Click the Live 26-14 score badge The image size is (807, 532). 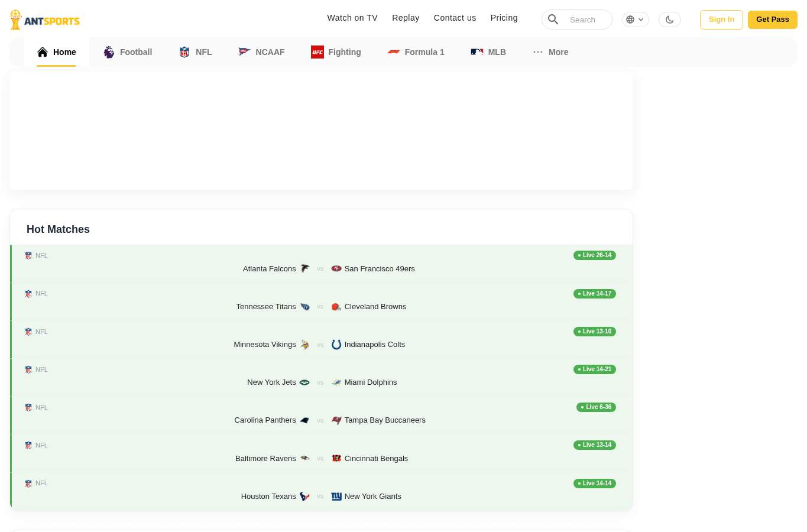(595, 255)
